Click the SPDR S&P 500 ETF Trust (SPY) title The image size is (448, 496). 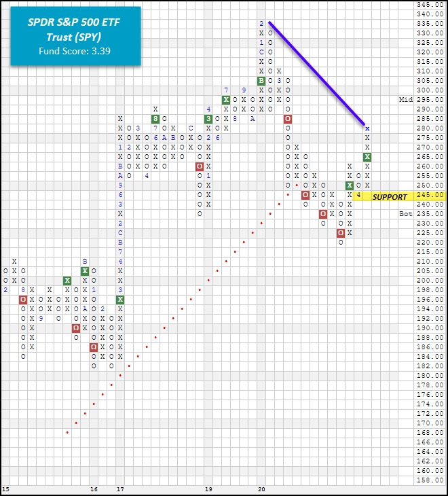pos(74,29)
